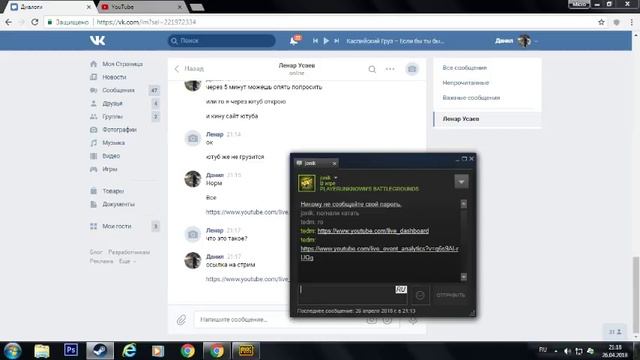Click the youtube link under ссылка на стрим
The width and height of the screenshot is (640, 360).
pos(247,279)
